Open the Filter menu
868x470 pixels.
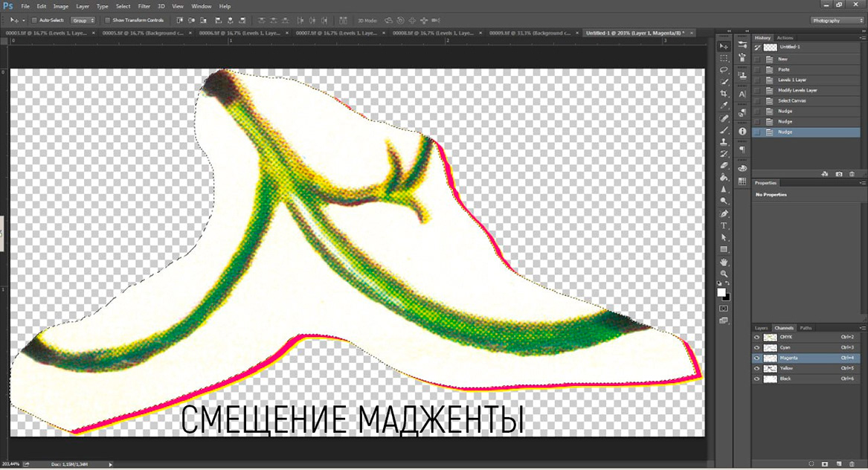(144, 6)
